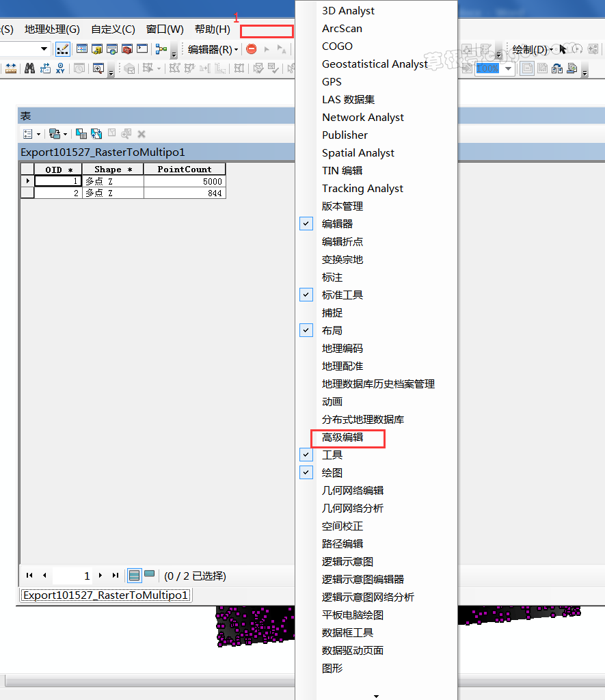Click the 5000 PointCount cell
The image size is (605, 700).
[185, 181]
